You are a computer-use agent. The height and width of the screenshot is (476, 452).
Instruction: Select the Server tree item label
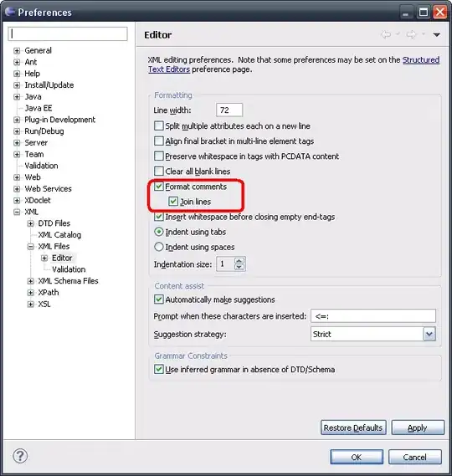(36, 143)
